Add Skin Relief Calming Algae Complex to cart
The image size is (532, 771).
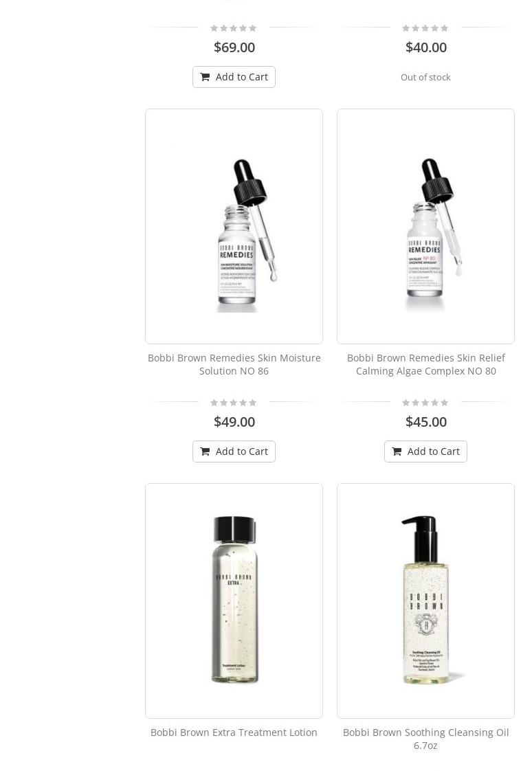pyautogui.click(x=425, y=451)
